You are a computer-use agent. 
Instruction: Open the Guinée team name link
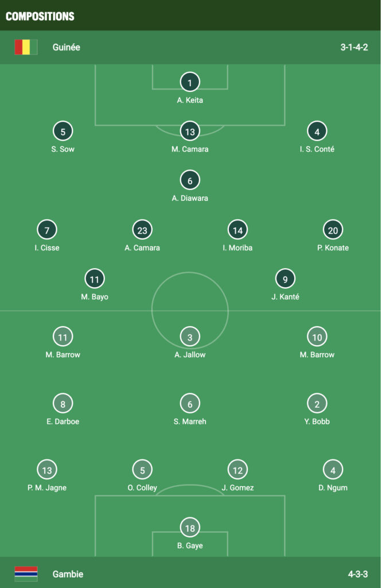pyautogui.click(x=67, y=47)
